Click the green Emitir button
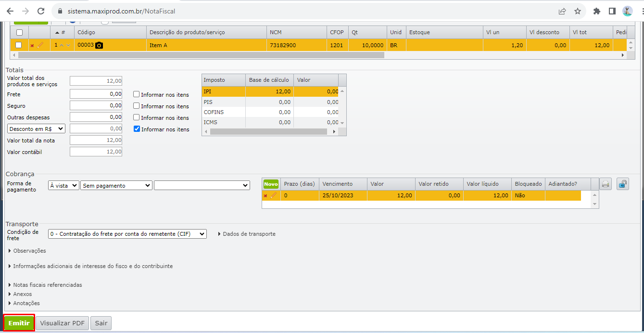 [19, 323]
